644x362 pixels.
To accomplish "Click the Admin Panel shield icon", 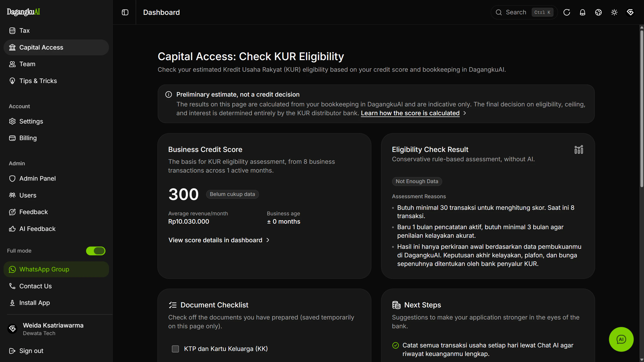I will (x=12, y=179).
